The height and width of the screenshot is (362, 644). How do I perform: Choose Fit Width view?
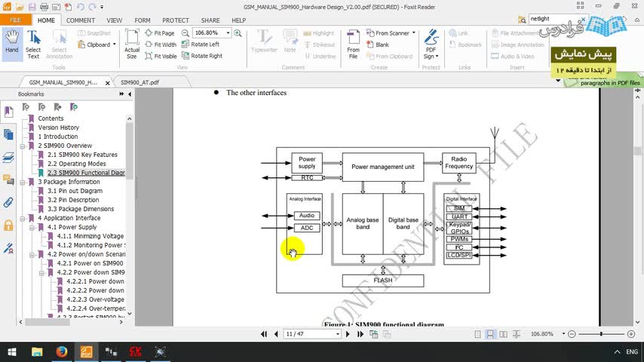(161, 44)
